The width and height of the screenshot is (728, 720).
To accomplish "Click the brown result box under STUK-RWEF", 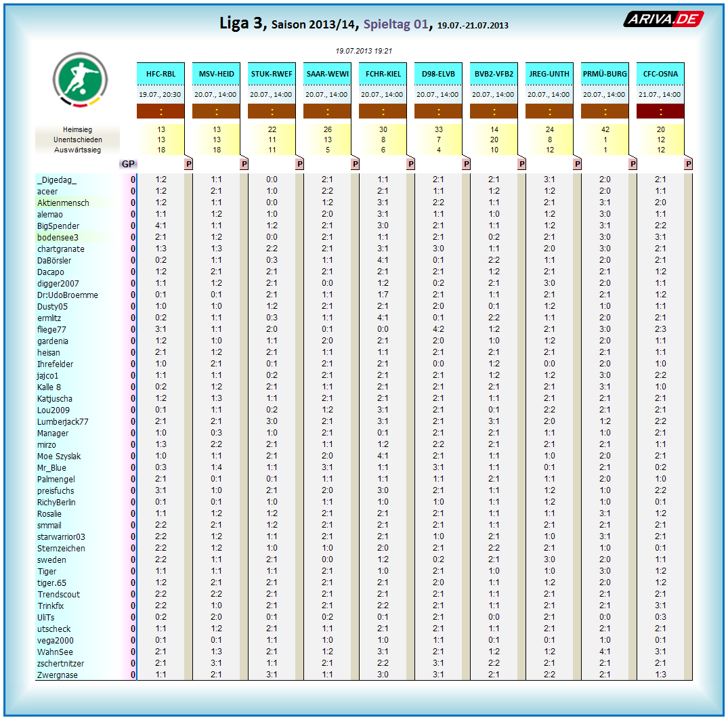I will 272,112.
